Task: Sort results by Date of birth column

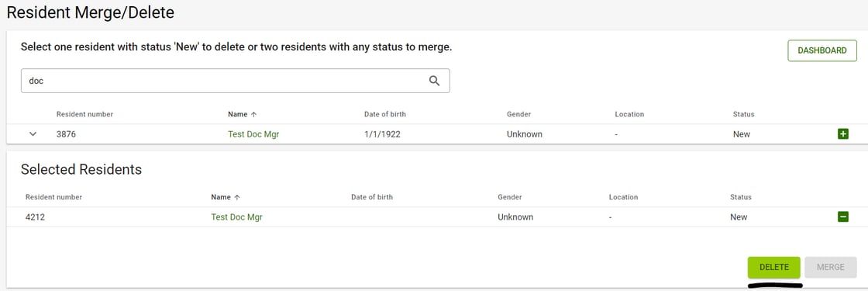Action: click(384, 114)
